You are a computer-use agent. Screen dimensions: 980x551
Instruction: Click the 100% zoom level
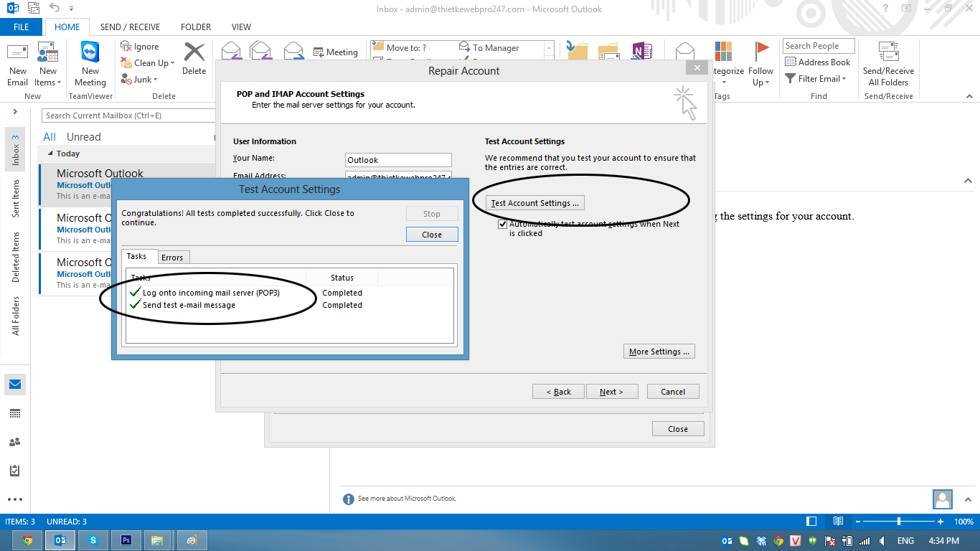click(x=963, y=522)
